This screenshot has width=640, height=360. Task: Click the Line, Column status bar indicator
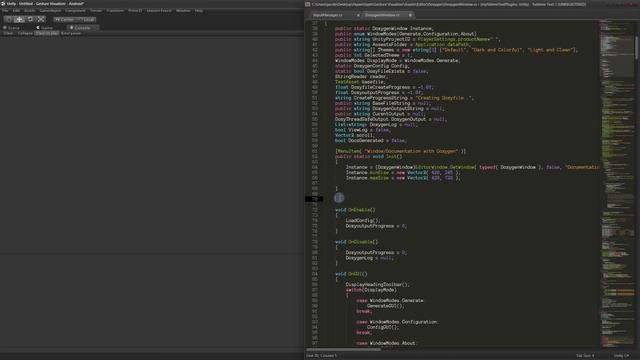321,356
